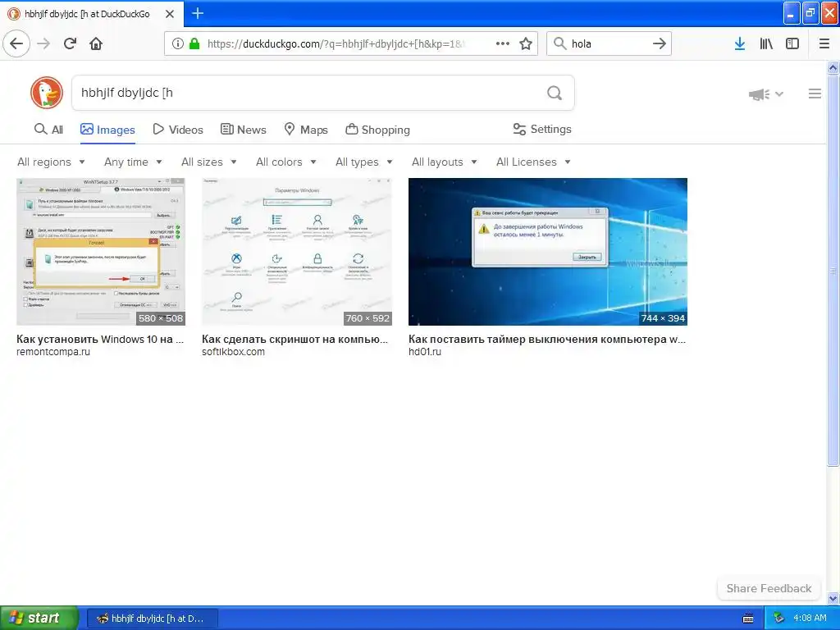Show site information icon in address bar

point(177,44)
